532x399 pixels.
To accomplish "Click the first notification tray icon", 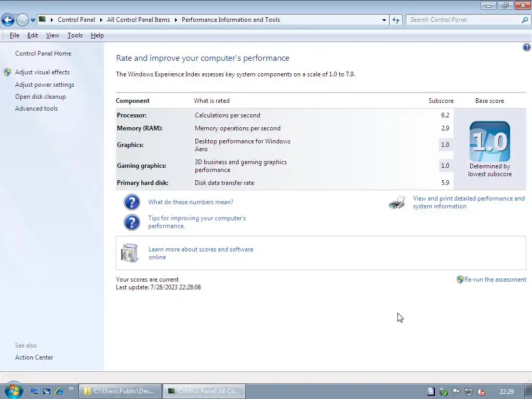I will (431, 392).
